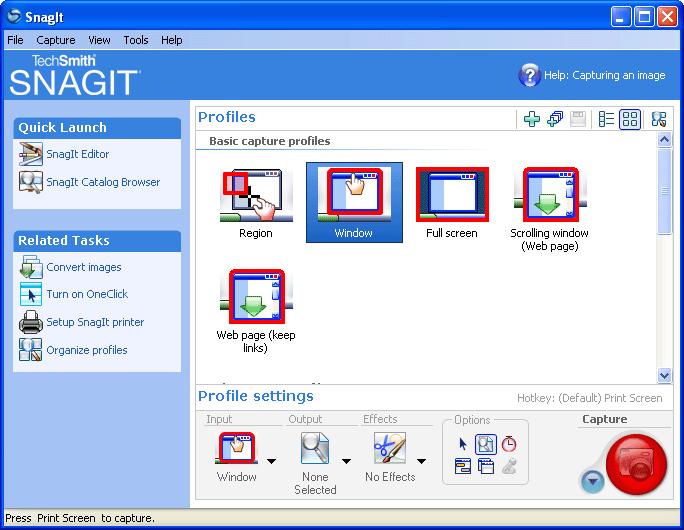The width and height of the screenshot is (684, 530).
Task: Click organize profiles toolbar icon
Action: click(x=659, y=119)
